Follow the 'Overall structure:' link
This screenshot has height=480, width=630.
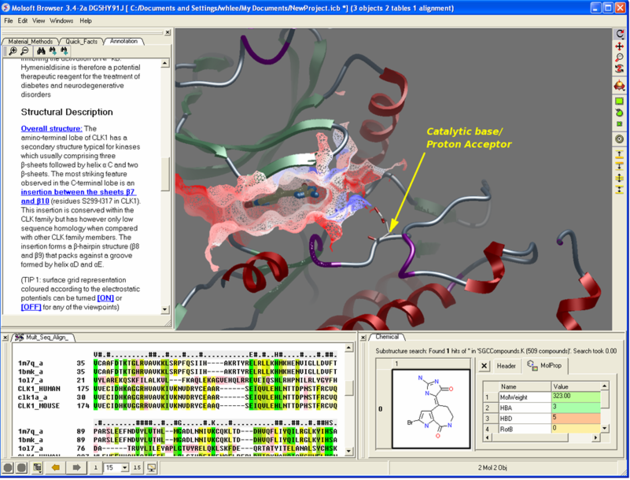point(51,129)
